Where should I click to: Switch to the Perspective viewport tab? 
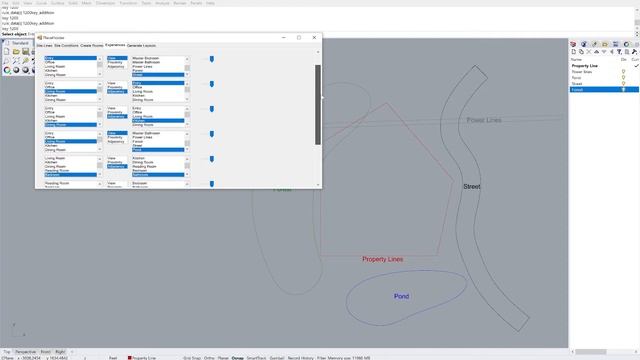(25, 351)
